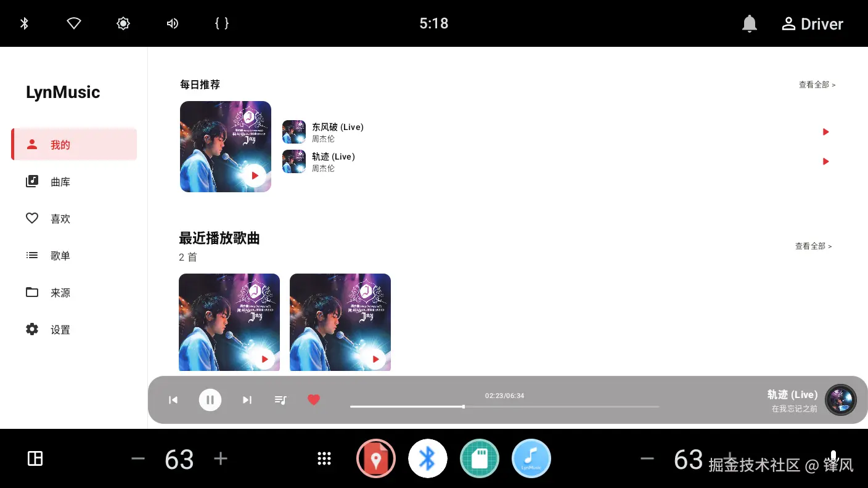This screenshot has width=868, height=488.
Task: Open the Driver user profile
Action: coord(812,24)
